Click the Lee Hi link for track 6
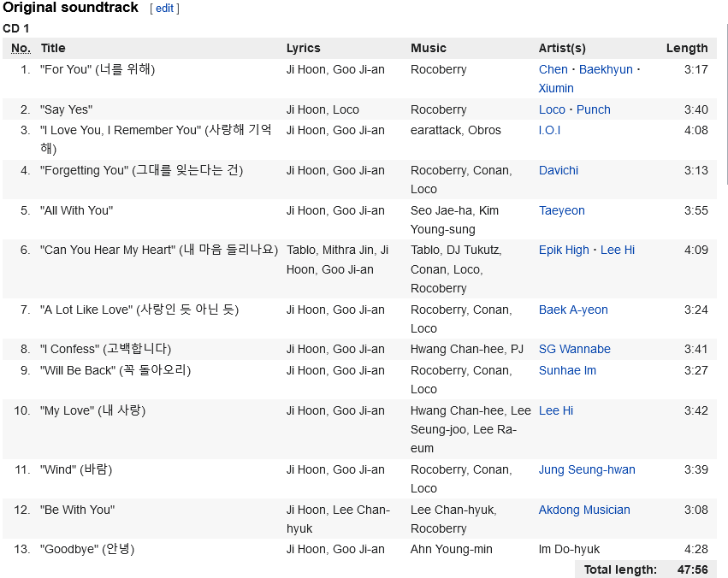This screenshot has width=728, height=578. pyautogui.click(x=618, y=250)
